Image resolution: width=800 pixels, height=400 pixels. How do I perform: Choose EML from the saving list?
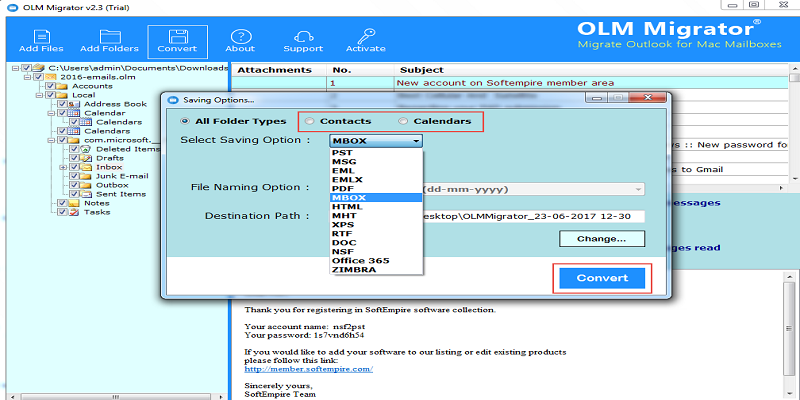(376, 171)
